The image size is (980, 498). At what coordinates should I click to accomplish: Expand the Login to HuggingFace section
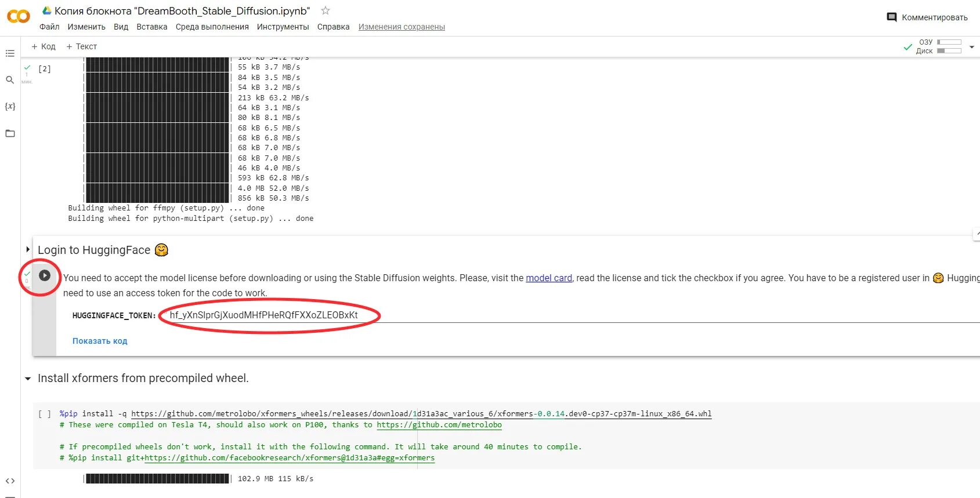(x=27, y=249)
